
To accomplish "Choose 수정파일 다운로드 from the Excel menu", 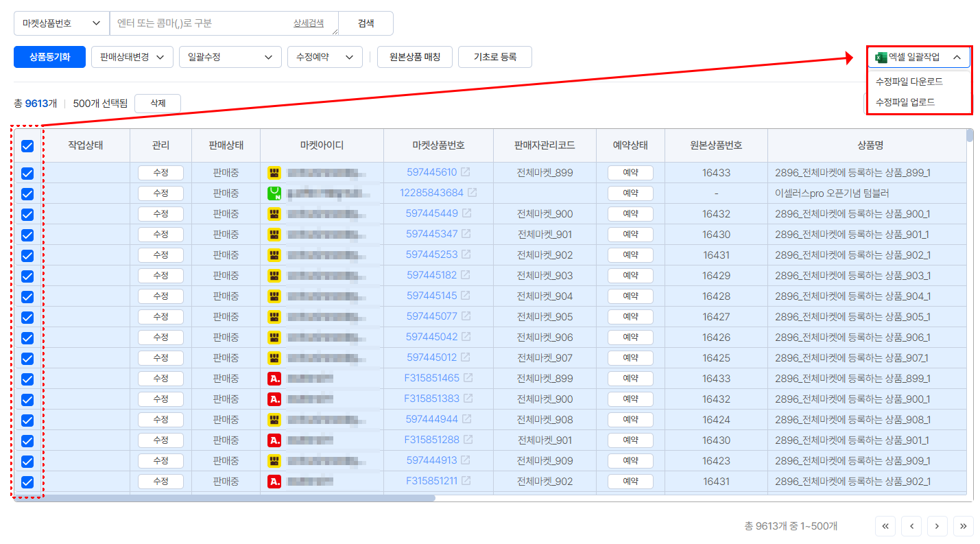I will 909,82.
